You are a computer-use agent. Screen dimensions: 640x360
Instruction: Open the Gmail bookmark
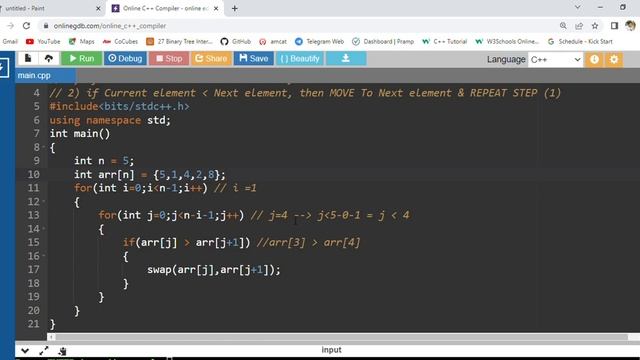pyautogui.click(x=10, y=41)
